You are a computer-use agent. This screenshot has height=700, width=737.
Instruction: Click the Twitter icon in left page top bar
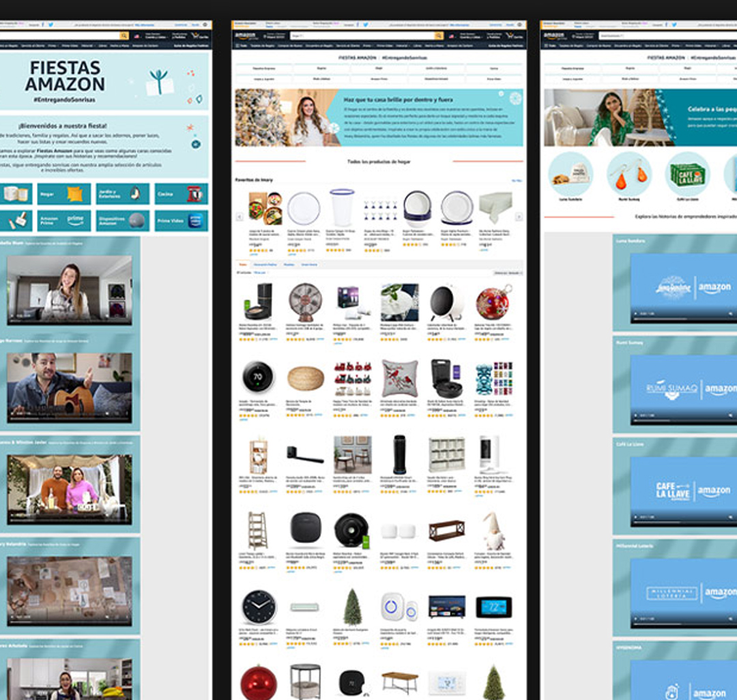click(x=50, y=25)
